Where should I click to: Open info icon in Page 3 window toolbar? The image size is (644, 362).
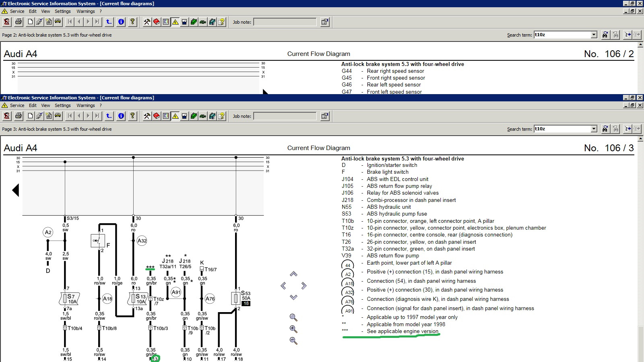tap(121, 116)
